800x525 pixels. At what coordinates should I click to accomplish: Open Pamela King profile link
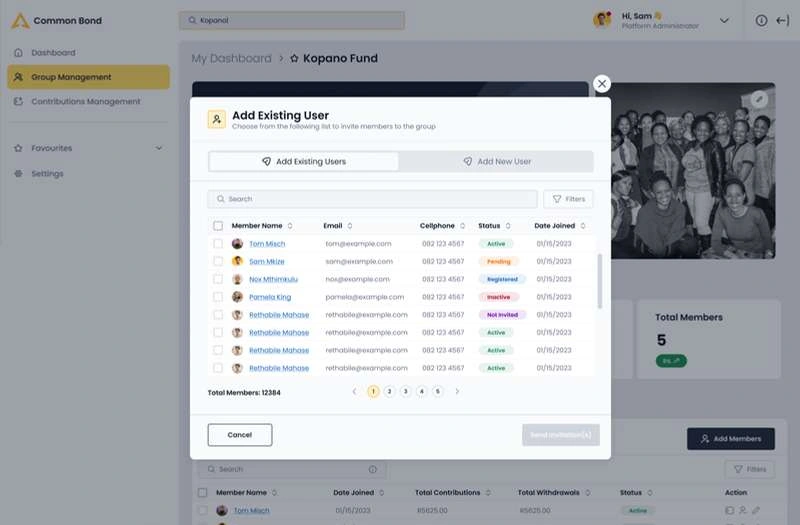270,297
